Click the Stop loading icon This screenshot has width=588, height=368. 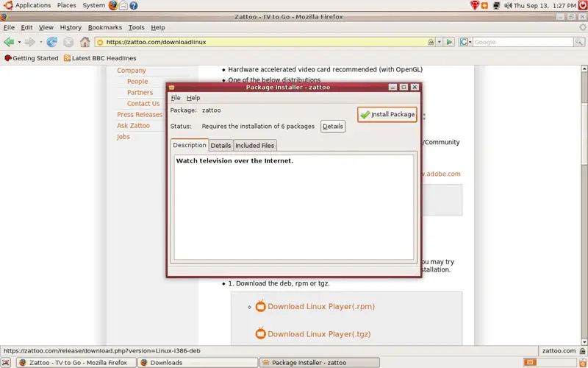(68, 42)
